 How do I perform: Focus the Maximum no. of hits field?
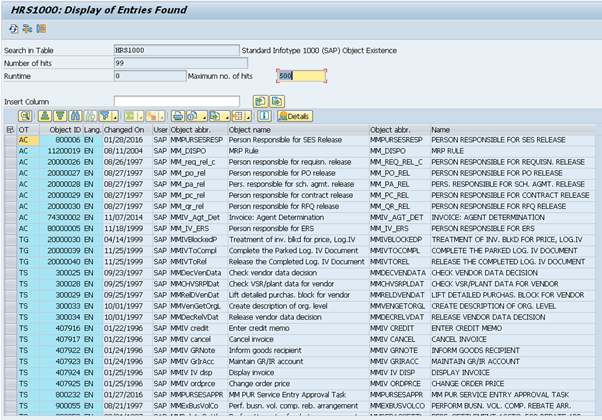300,75
